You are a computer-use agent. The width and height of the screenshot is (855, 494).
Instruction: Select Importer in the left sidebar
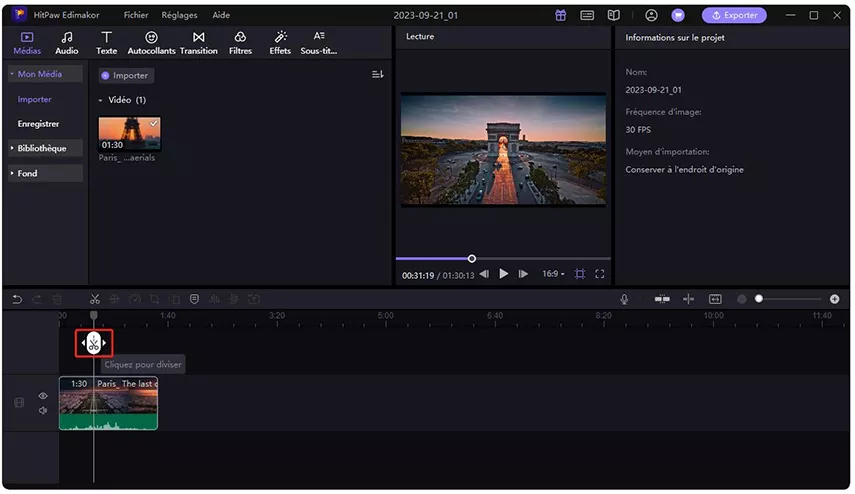[x=34, y=99]
